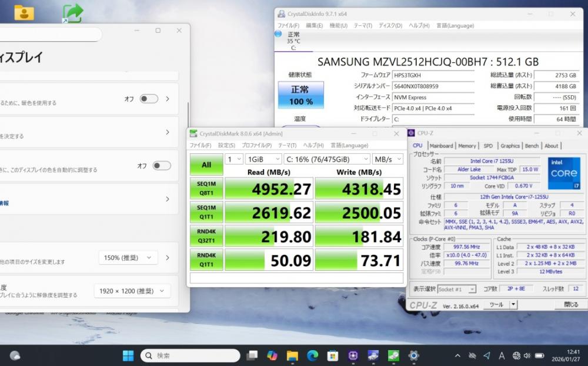Click the taskbar search box
This screenshot has width=588, height=366.
click(x=190, y=355)
